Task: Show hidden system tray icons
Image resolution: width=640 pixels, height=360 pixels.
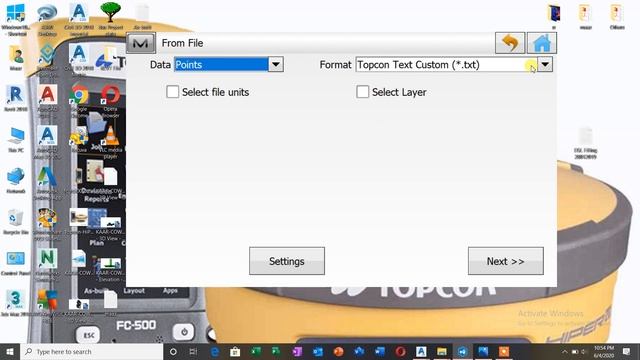Action: pyautogui.click(x=565, y=351)
